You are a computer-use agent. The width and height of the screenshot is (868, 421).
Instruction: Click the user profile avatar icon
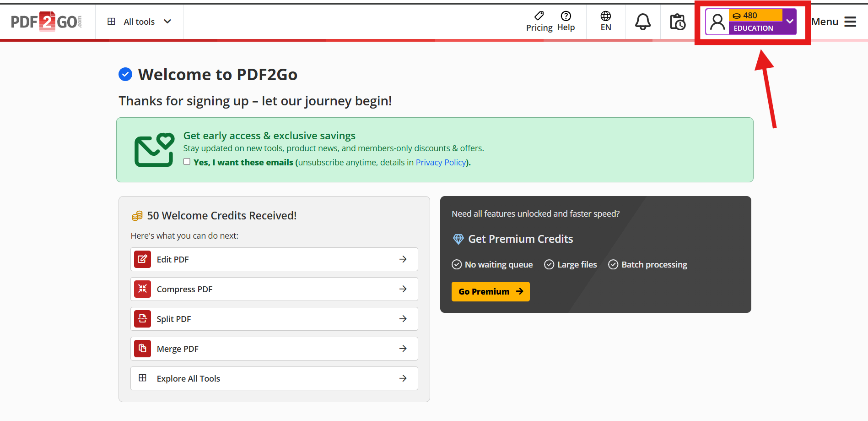pos(717,22)
